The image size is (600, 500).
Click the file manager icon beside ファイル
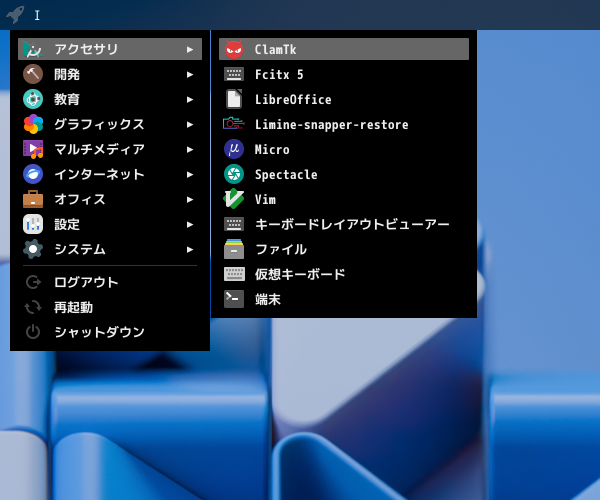click(234, 249)
